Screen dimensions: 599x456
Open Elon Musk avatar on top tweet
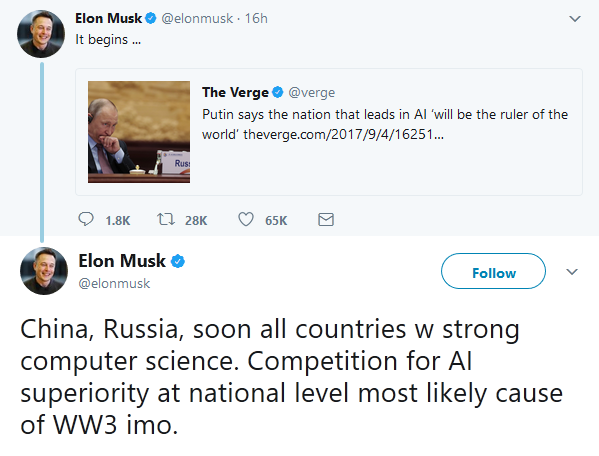pyautogui.click(x=41, y=34)
